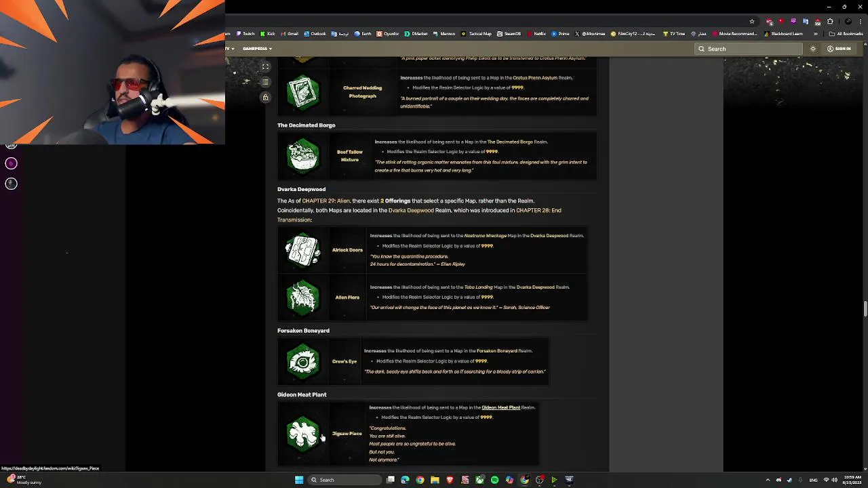Image resolution: width=868 pixels, height=488 pixels.
Task: Open Spotify from the taskbar
Action: (494, 480)
